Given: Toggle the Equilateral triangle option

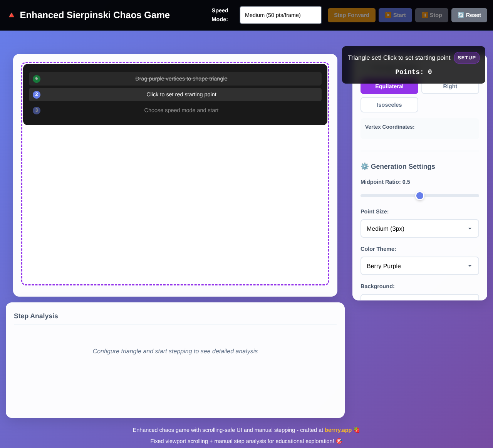Looking at the screenshot, I should tap(389, 87).
